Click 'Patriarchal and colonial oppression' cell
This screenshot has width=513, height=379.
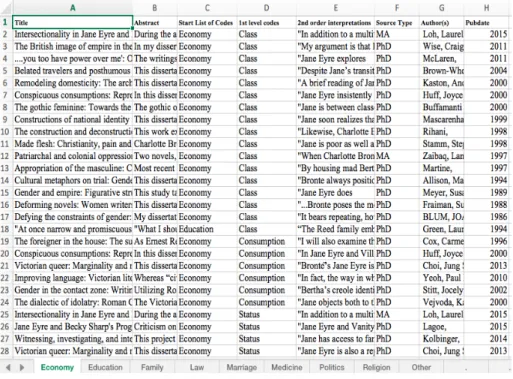(72, 156)
